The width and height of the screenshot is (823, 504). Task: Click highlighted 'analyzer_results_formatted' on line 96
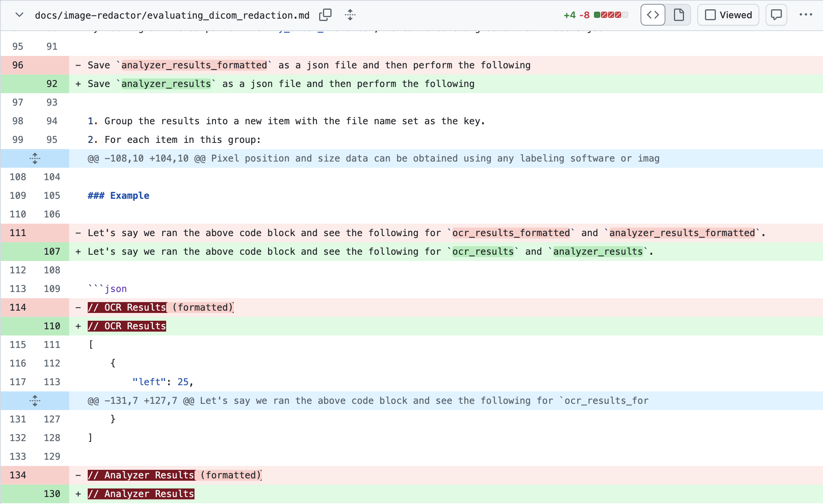tap(194, 65)
